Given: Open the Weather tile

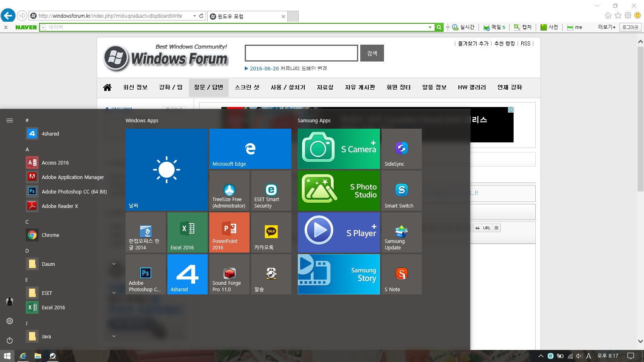Looking at the screenshot, I should [x=166, y=170].
